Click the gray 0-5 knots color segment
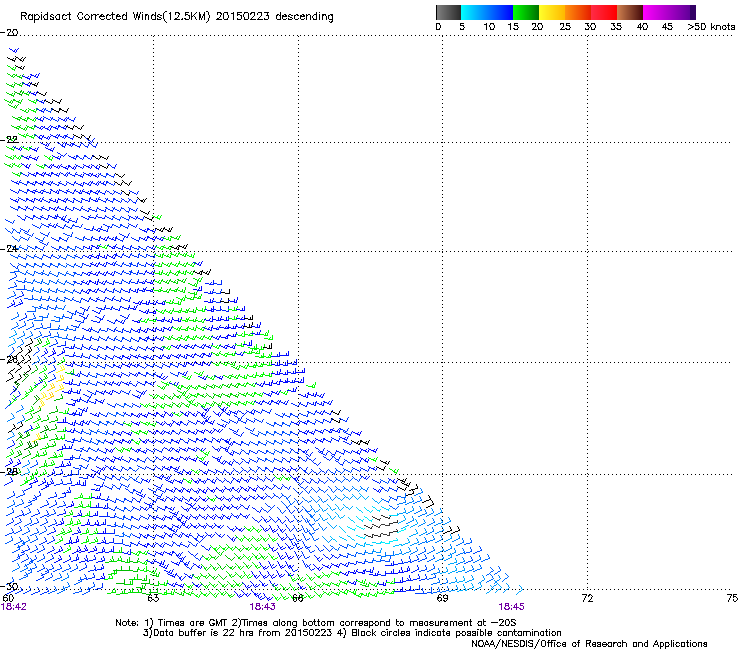Viewport: 740px width, 650px height. pos(448,12)
